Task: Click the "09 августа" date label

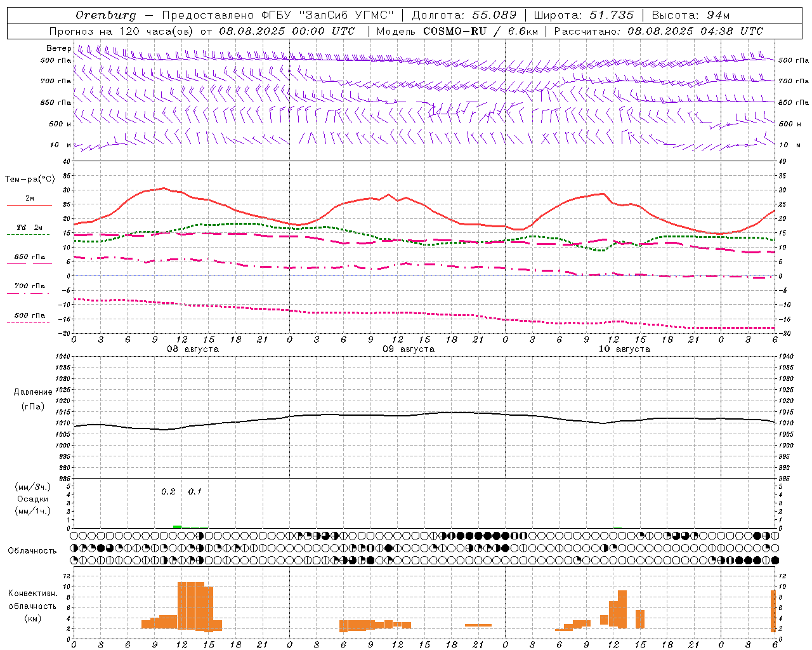Action: [x=409, y=349]
